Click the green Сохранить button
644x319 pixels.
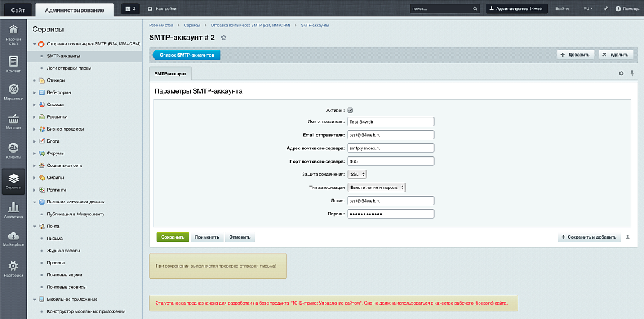click(172, 237)
